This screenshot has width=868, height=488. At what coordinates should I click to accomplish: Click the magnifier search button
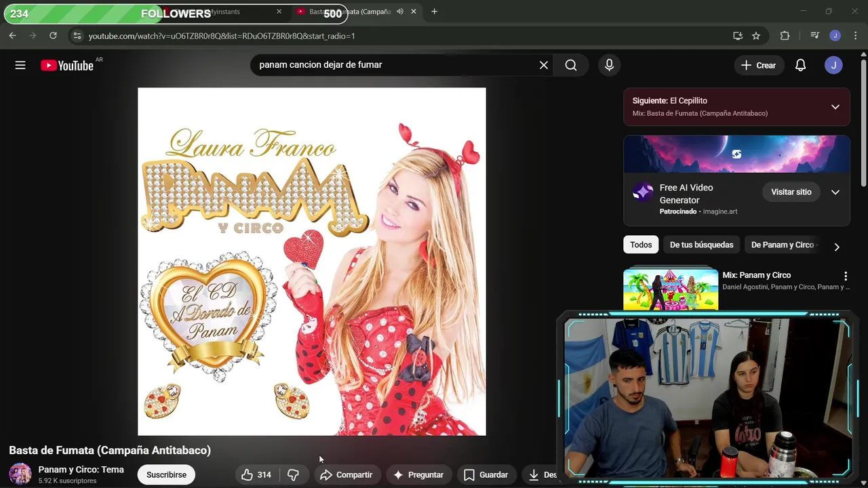[x=571, y=65]
